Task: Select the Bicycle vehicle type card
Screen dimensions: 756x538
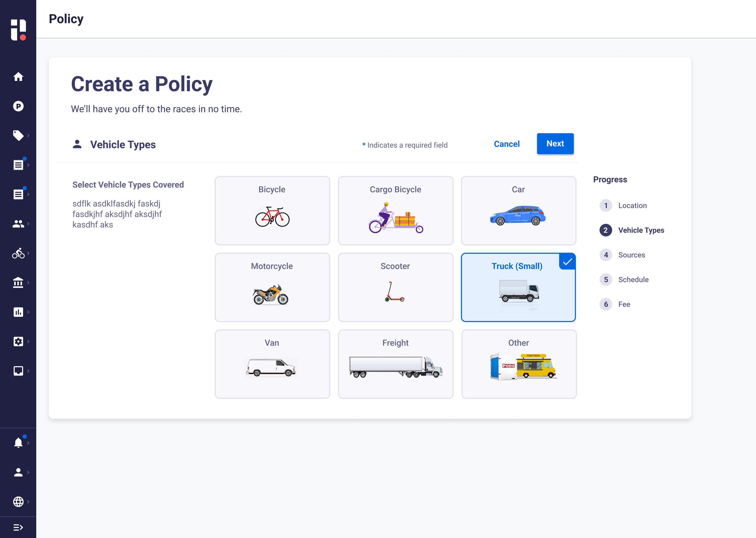Action: 272,211
